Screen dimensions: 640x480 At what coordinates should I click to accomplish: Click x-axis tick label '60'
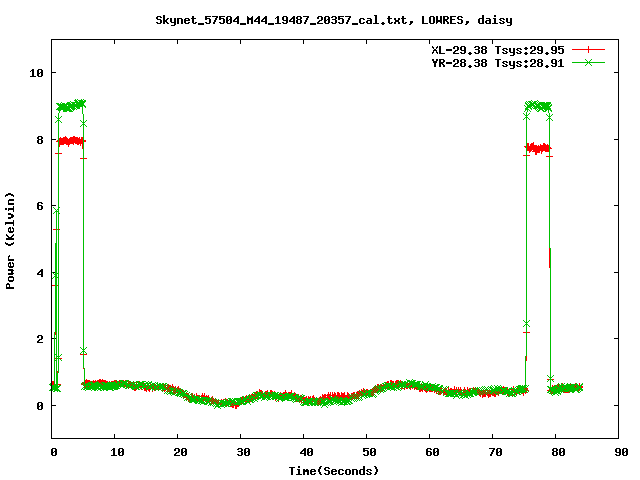tap(432, 452)
